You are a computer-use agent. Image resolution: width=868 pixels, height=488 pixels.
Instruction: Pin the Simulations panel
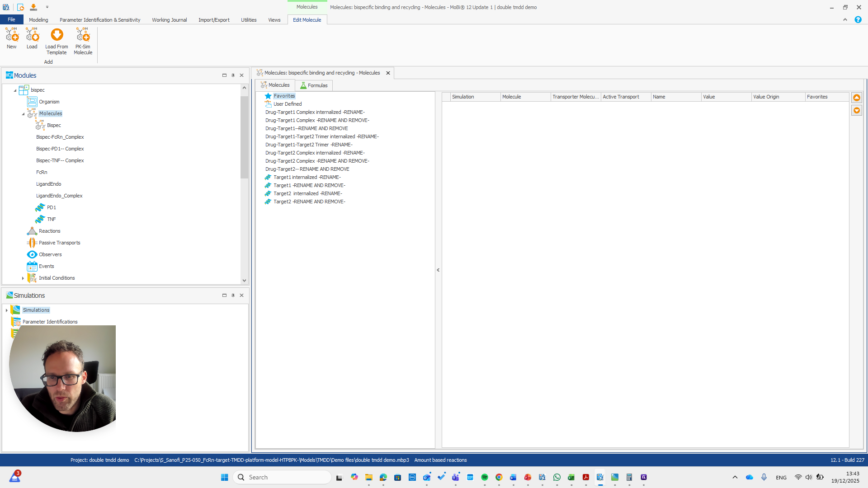233,295
